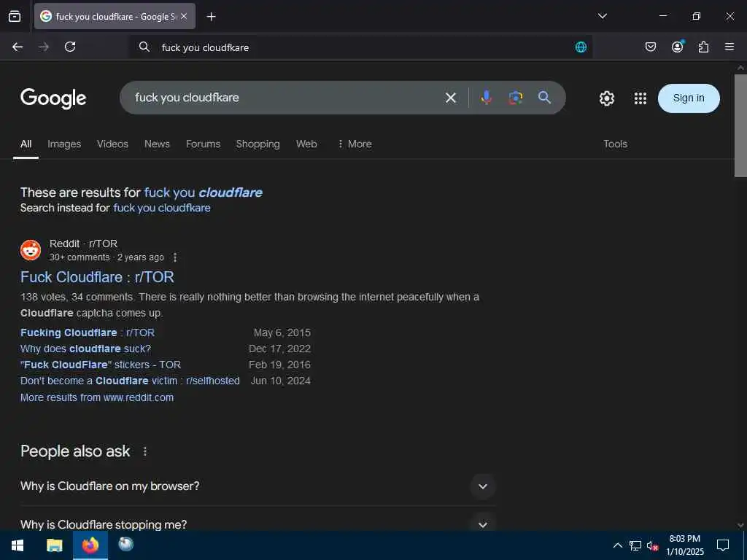Screen dimensions: 747x560
Task: Open Firefox View icon in tab bar
Action: point(15,16)
